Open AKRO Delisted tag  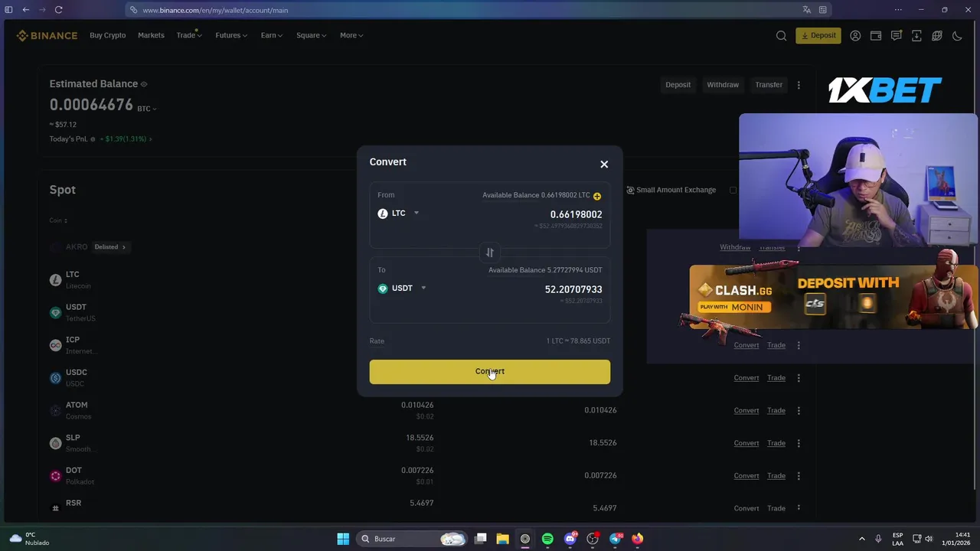(109, 247)
